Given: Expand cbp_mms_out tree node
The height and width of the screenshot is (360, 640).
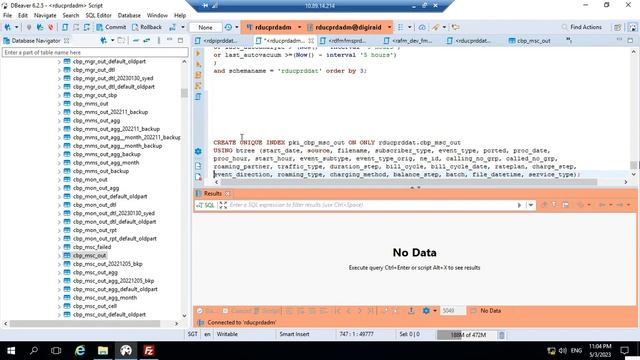Looking at the screenshot, I should point(59,104).
